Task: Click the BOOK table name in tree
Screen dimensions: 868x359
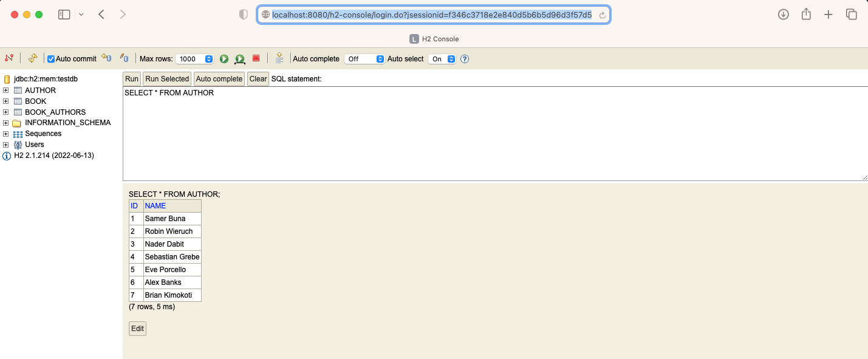Action: click(36, 101)
